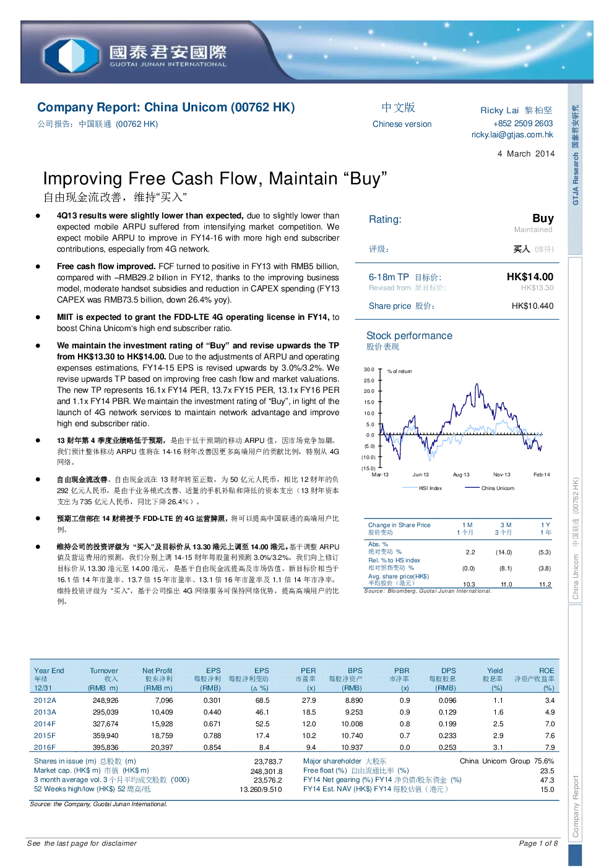Click the 'Stock performance' heading
This screenshot has height=868, width=614.
[409, 335]
